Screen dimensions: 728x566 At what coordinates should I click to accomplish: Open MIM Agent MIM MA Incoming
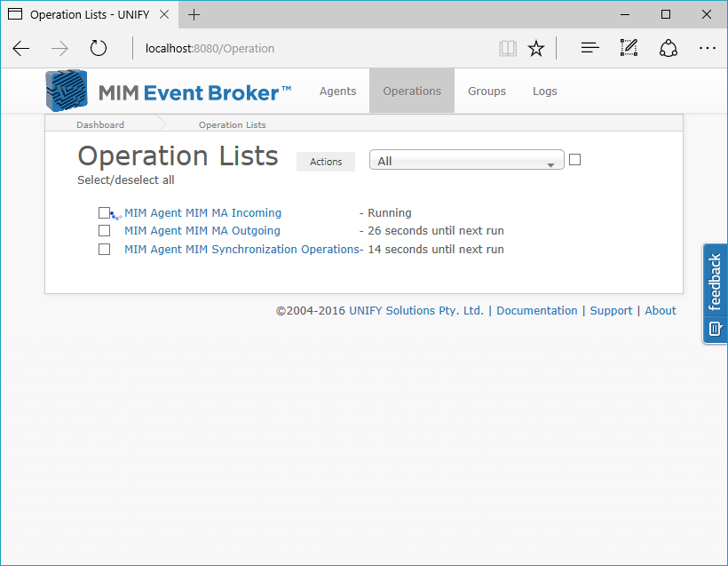(x=202, y=213)
